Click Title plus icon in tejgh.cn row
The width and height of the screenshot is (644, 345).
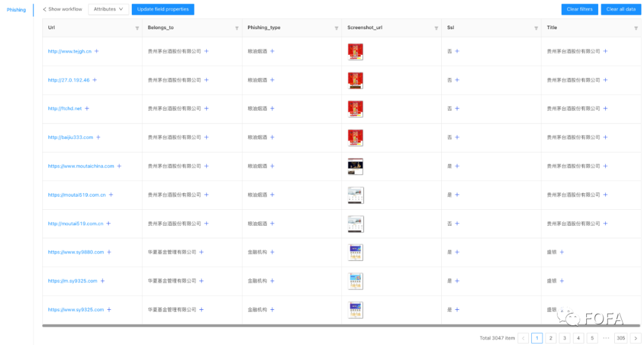click(605, 51)
